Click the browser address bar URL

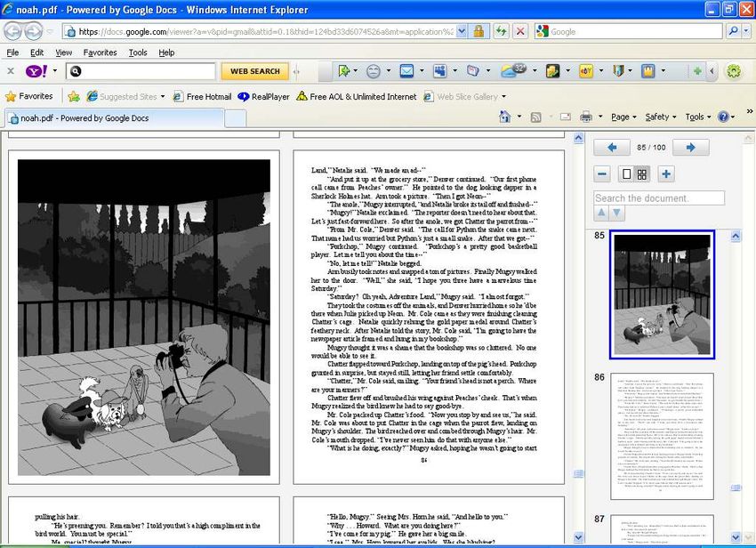click(266, 32)
